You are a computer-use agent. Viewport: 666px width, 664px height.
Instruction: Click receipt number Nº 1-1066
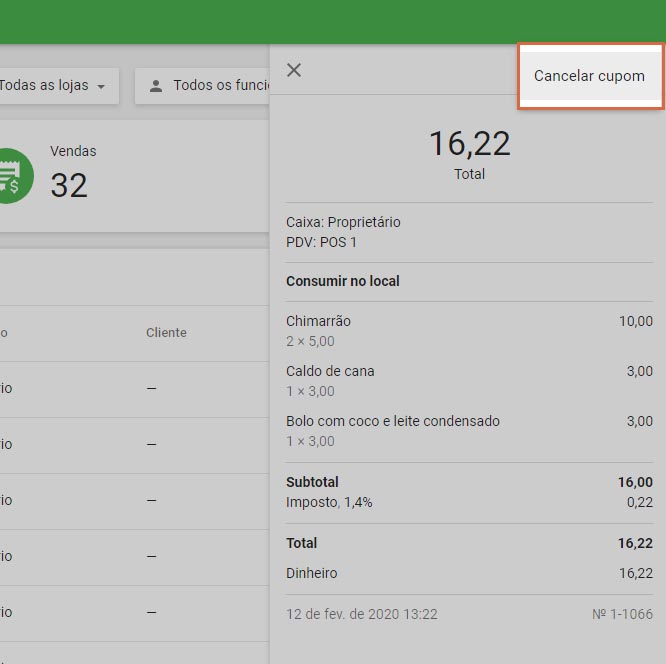622,614
